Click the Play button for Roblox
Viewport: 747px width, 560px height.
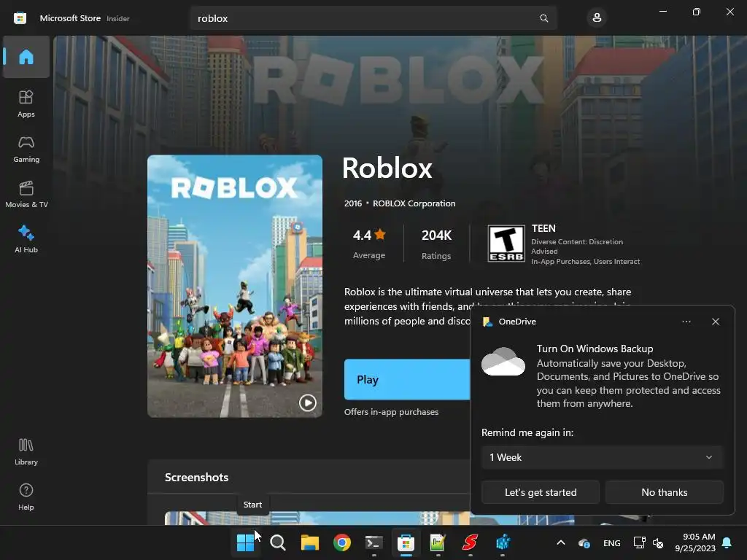click(x=407, y=379)
